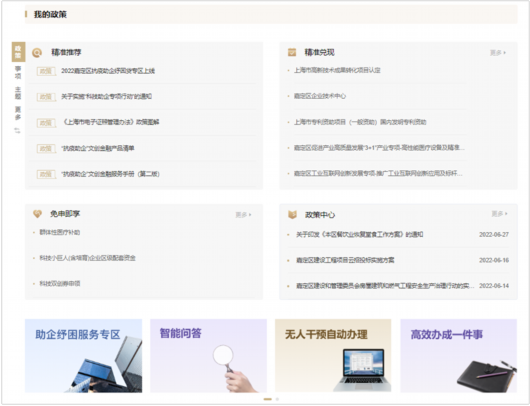The height and width of the screenshot is (406, 530).
Task: Expand 更多 in the 精准兑现 panel
Action: [498, 53]
